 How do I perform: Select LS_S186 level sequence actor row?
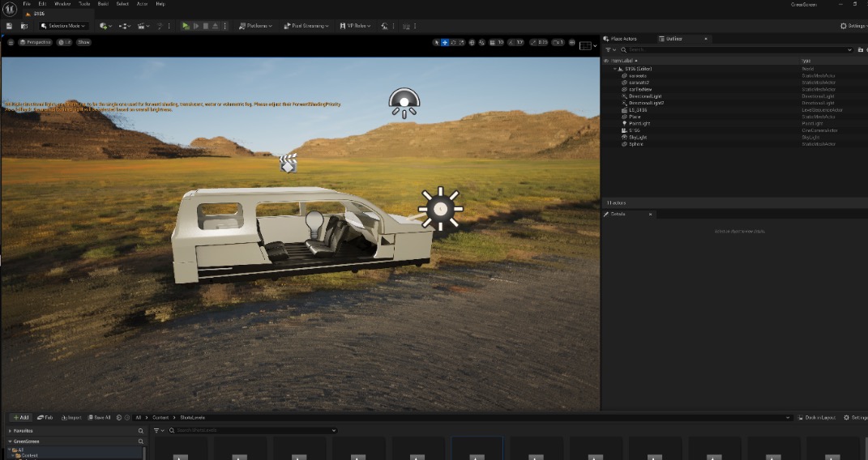(x=639, y=110)
